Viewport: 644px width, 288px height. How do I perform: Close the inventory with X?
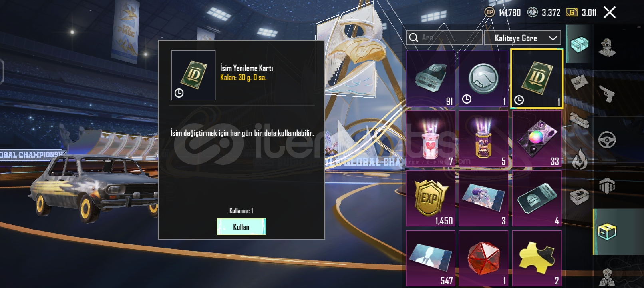pos(610,12)
